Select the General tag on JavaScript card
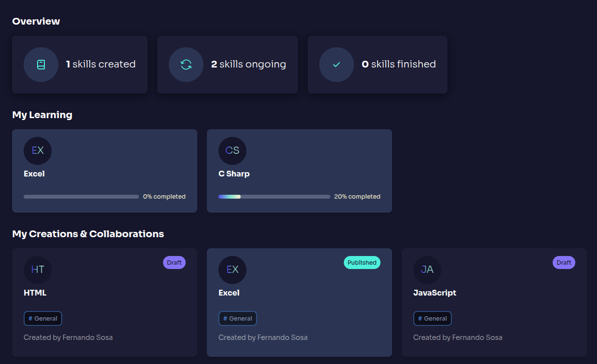The image size is (597, 364). [x=433, y=319]
